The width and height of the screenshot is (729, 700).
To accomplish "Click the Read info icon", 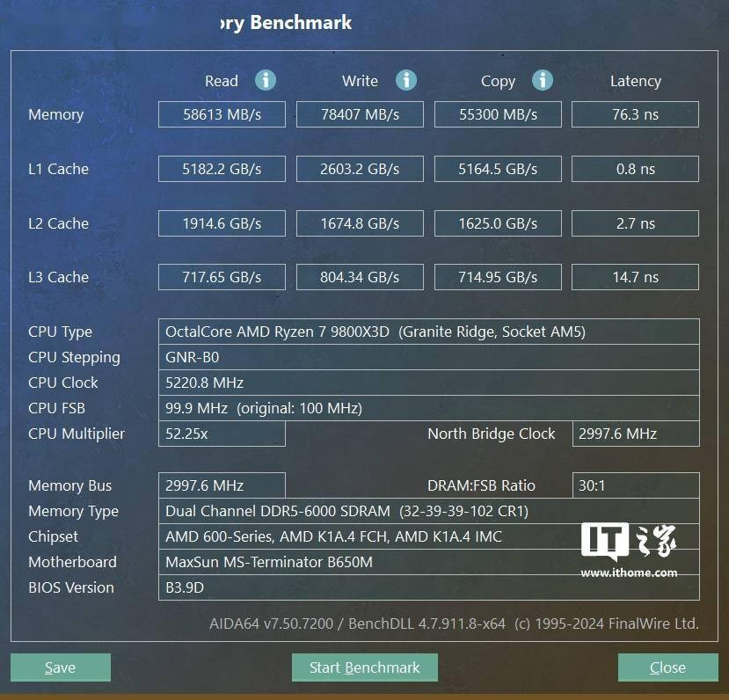I will [266, 80].
